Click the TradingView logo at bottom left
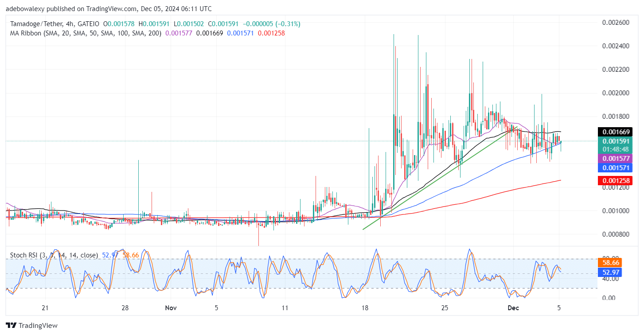644x335 pixels. pyautogui.click(x=32, y=325)
